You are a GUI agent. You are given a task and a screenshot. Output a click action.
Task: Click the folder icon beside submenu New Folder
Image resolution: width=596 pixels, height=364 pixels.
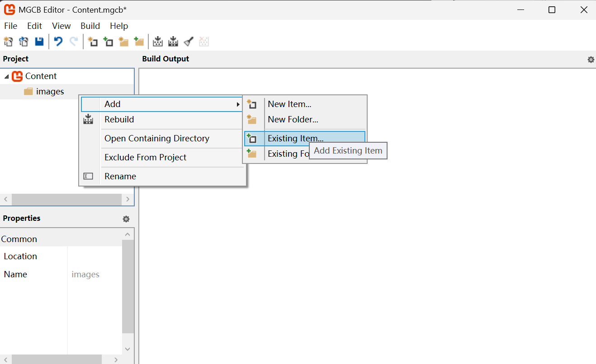pos(252,120)
